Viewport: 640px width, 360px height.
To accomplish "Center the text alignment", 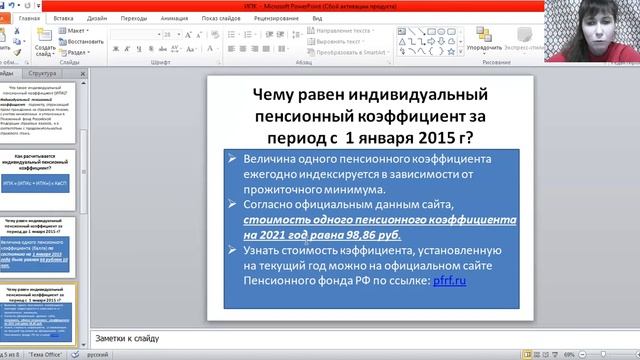I will coord(243,49).
